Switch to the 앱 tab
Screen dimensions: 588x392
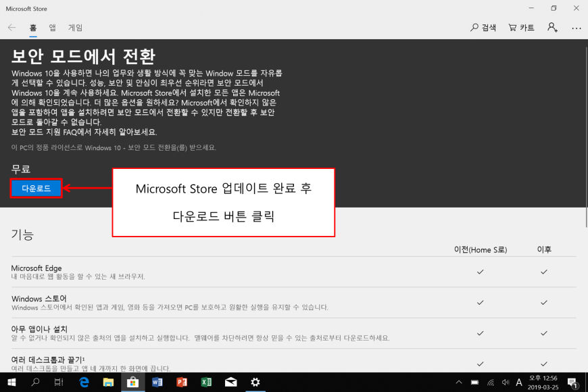click(x=53, y=28)
